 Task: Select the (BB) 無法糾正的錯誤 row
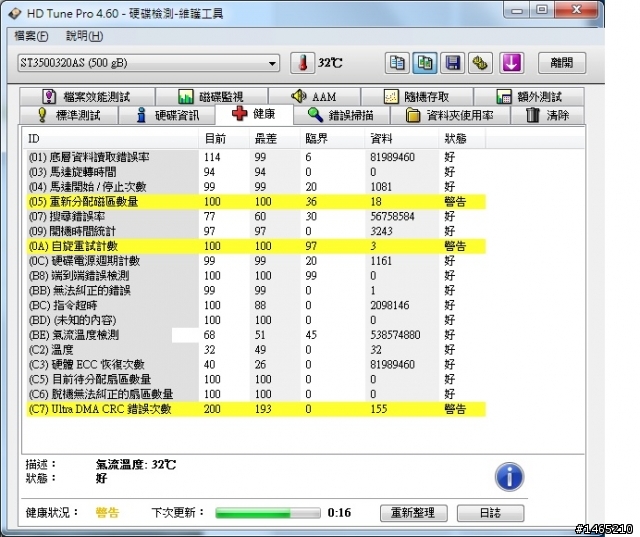coord(256,290)
